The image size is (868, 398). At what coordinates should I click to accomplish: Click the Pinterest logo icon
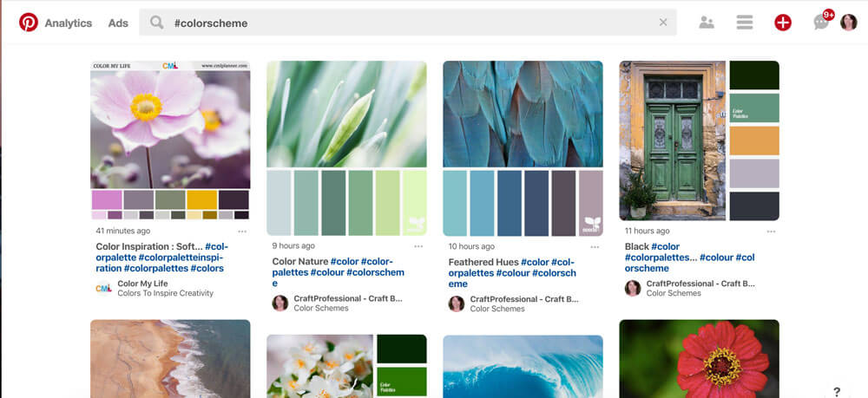point(29,23)
